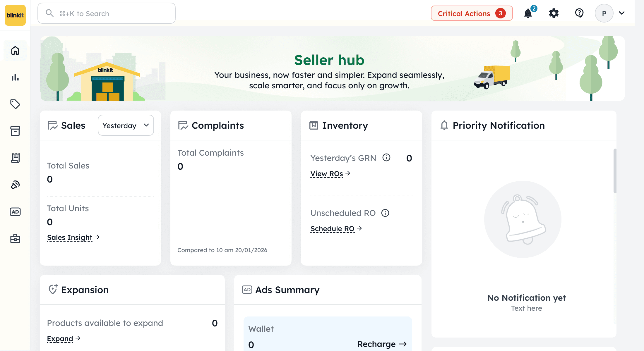This screenshot has height=351, width=644.
Task: Expand the profile menu chevron
Action: pyautogui.click(x=622, y=13)
